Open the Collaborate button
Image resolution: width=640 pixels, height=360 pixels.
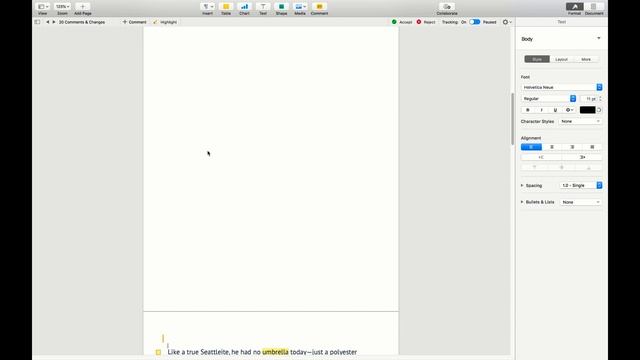click(447, 7)
